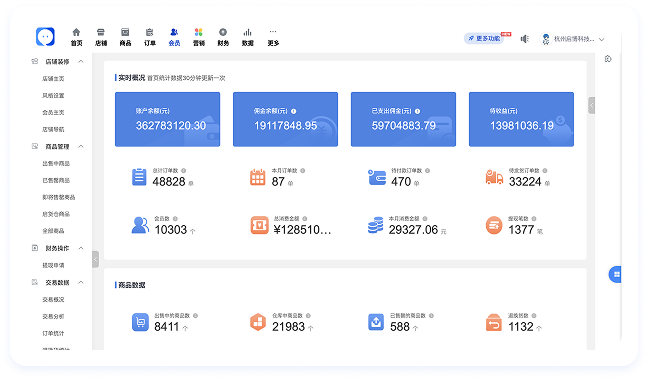Open 全部商品 in the sidebar
648x380 pixels.
coord(53,231)
